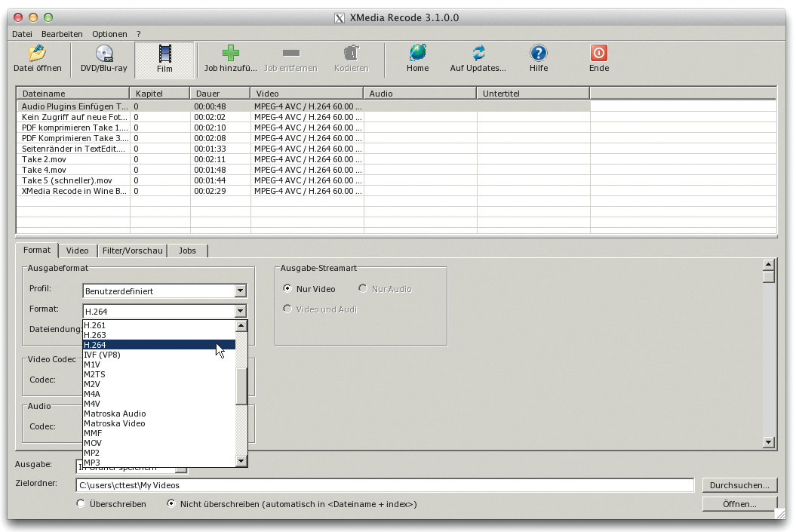Choose Matroska Video from format list
The width and height of the screenshot is (796, 532).
(114, 424)
